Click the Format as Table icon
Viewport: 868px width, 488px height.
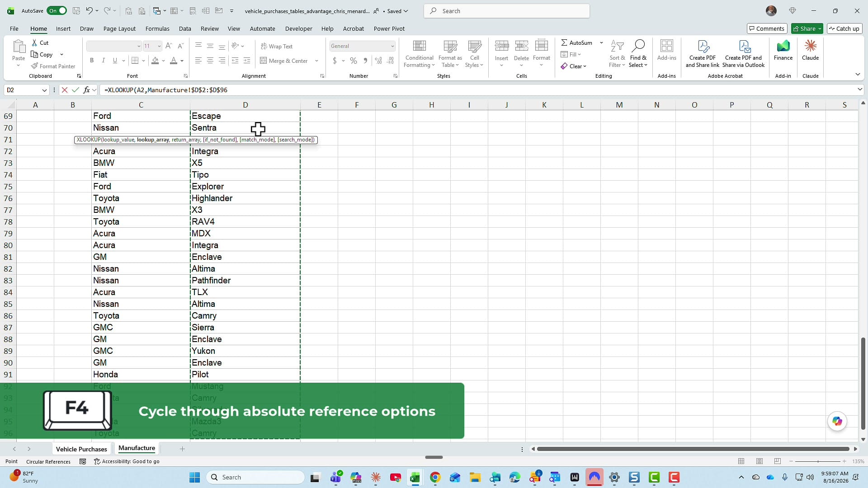click(x=450, y=46)
